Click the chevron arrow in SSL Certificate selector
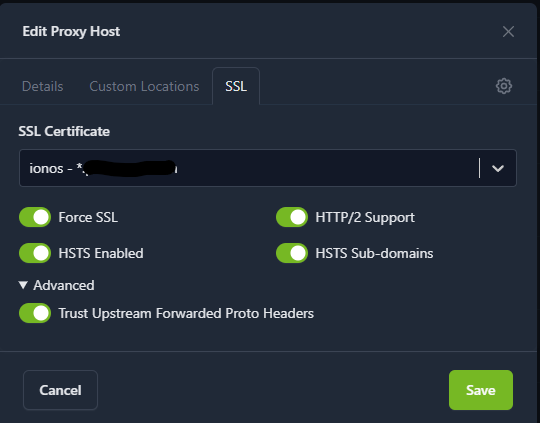The height and width of the screenshot is (423, 540). (x=498, y=168)
